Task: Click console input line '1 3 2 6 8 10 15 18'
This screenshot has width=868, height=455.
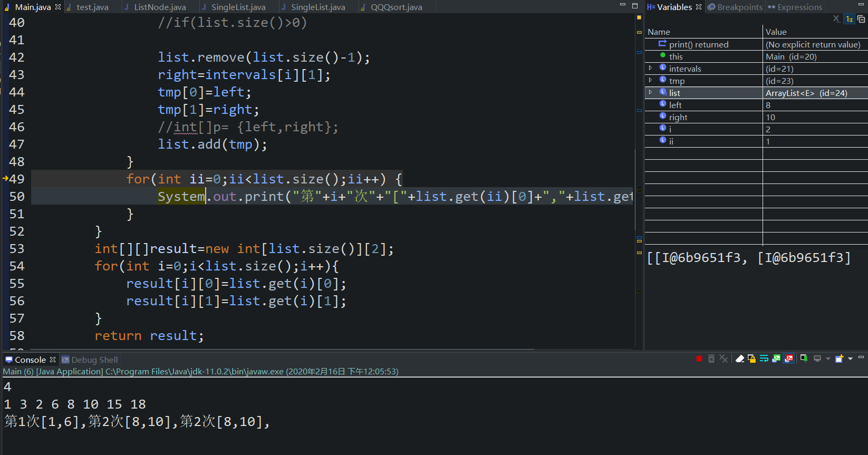Action: click(75, 404)
